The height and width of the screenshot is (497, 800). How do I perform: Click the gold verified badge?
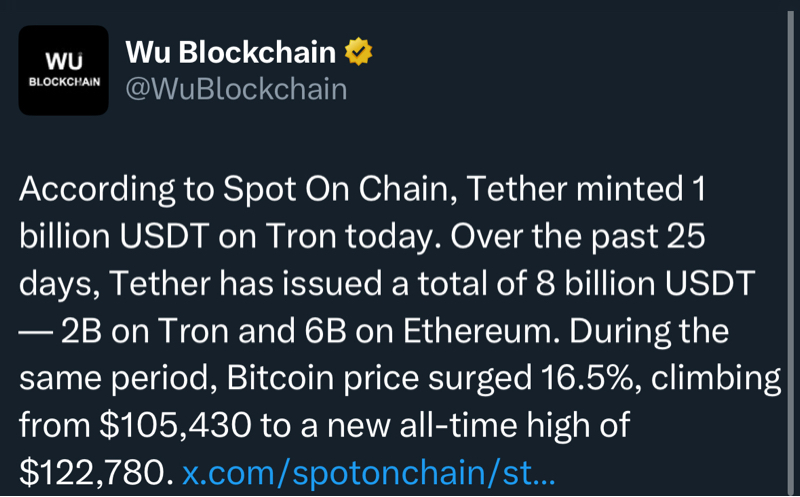358,50
